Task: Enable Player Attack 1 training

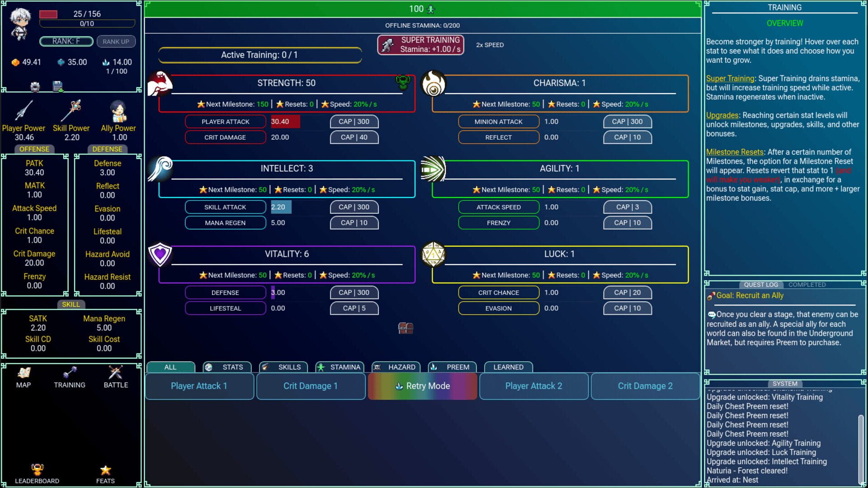Action: point(199,386)
